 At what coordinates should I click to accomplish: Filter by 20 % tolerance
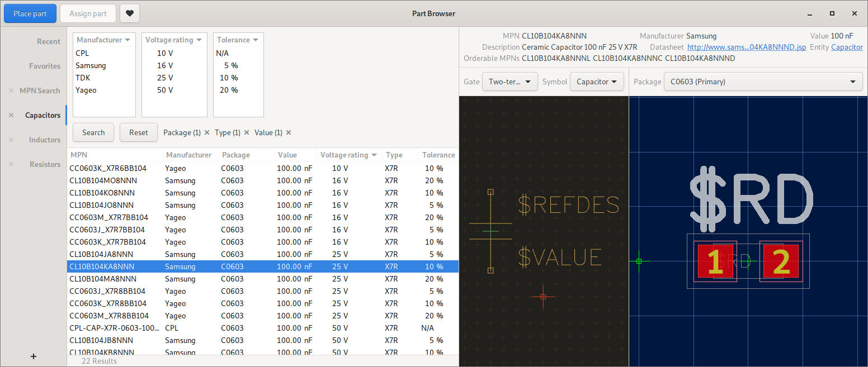(x=238, y=90)
